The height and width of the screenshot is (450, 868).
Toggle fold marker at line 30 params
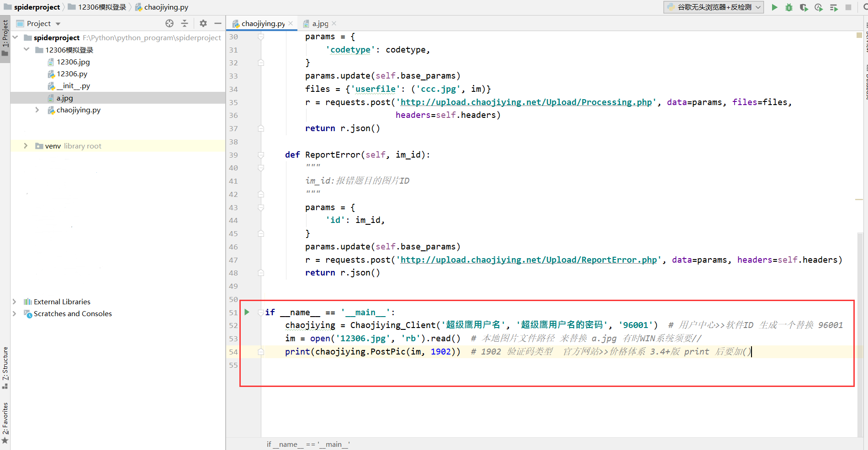(261, 37)
